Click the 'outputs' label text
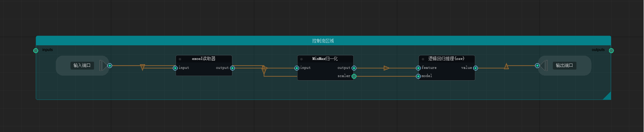 pyautogui.click(x=598, y=50)
